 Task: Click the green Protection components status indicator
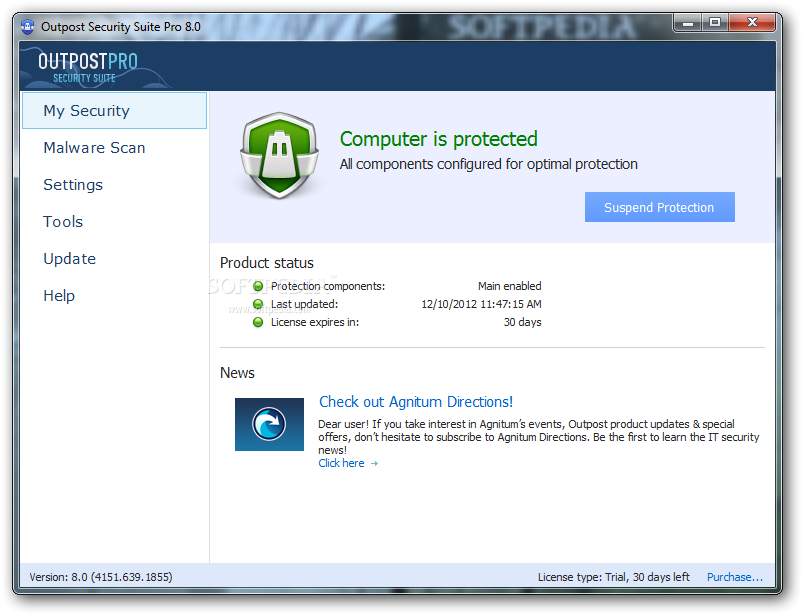coord(258,286)
